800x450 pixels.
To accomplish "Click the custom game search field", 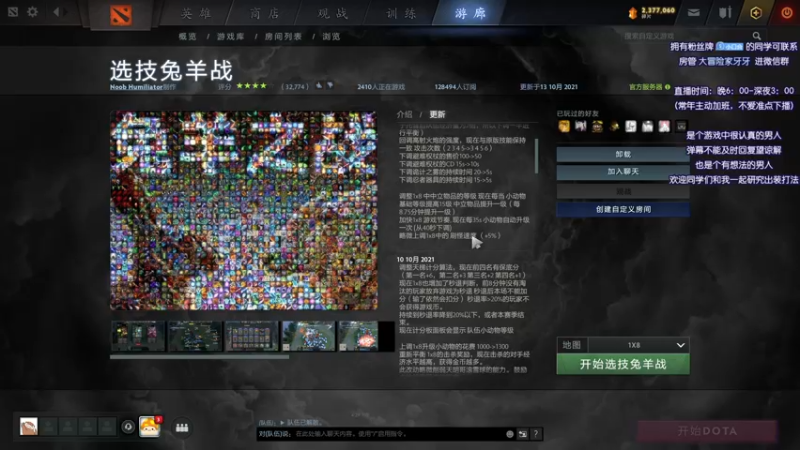I will (x=686, y=36).
